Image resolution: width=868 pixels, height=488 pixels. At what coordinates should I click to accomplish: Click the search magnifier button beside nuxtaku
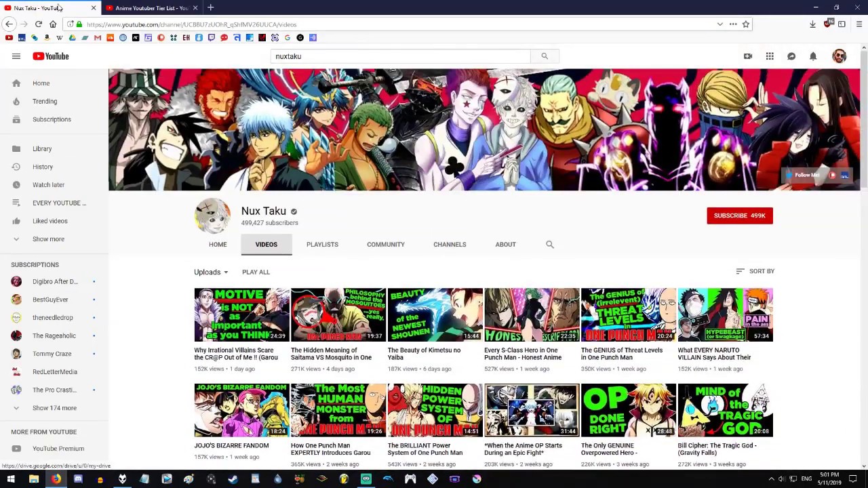point(545,56)
